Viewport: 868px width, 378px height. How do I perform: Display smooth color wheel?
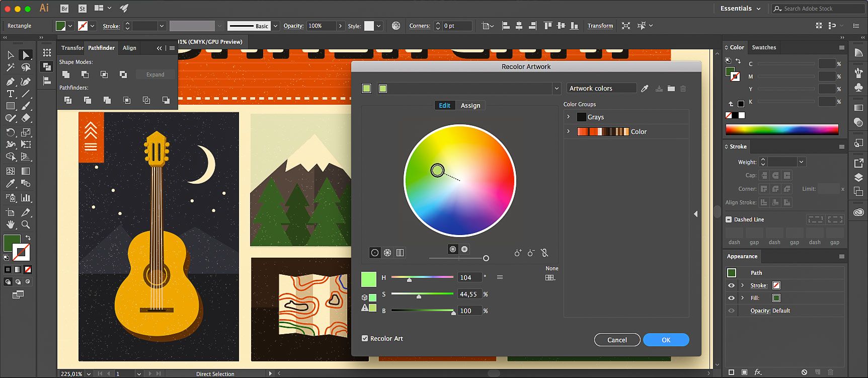(x=375, y=253)
